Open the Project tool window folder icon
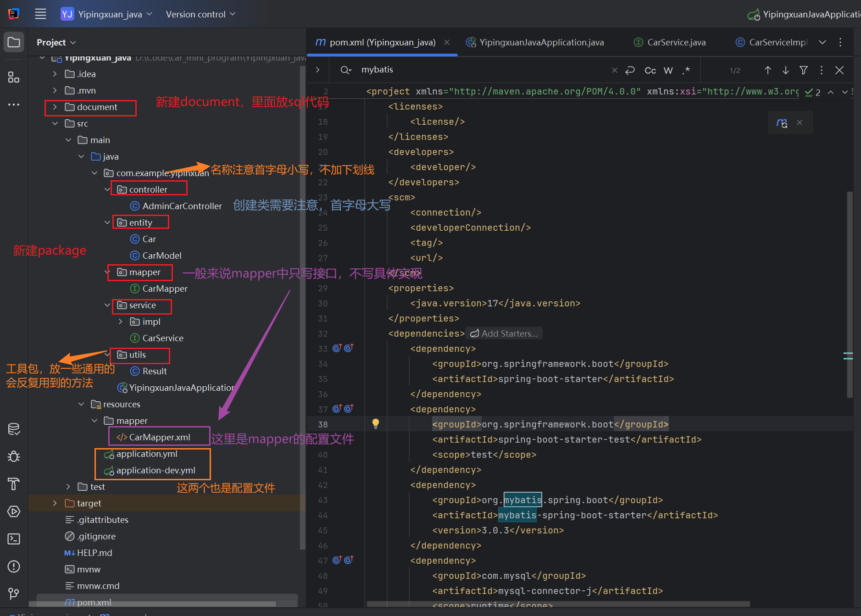Image resolution: width=861 pixels, height=616 pixels. (14, 43)
